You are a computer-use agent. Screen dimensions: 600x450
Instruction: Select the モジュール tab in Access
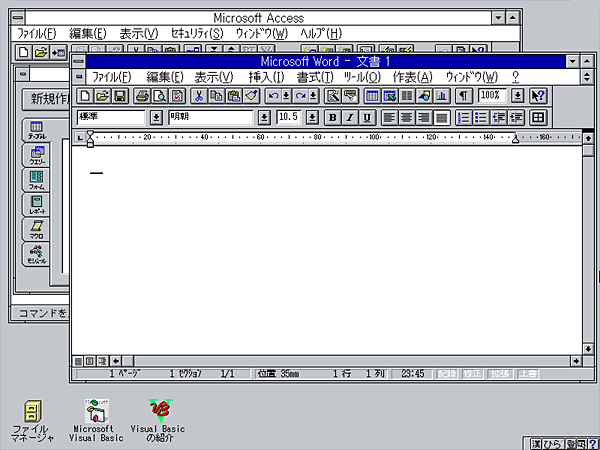point(36,254)
